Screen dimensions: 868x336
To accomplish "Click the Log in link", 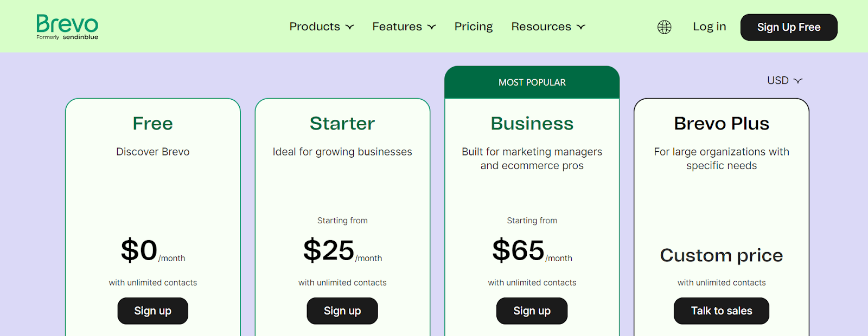I will coord(709,27).
